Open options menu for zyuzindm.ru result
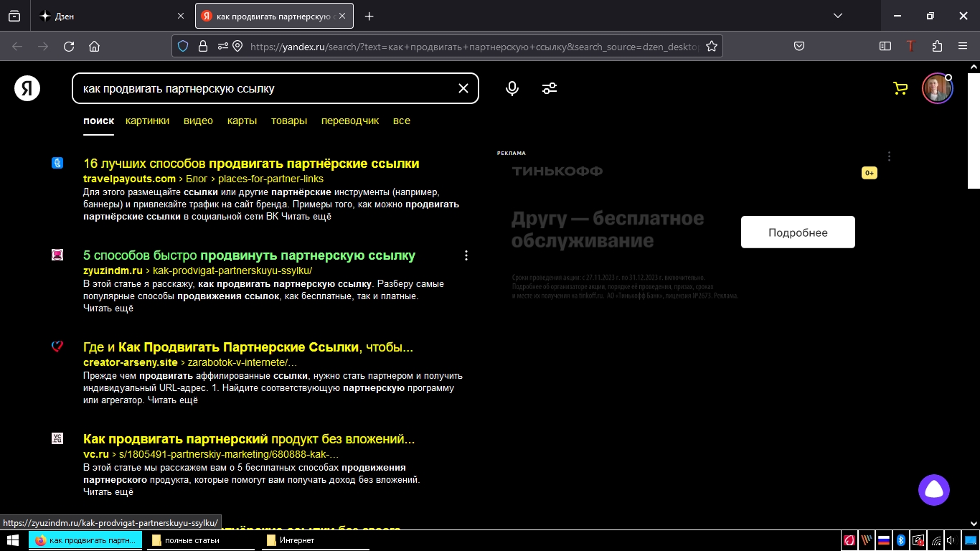 tap(466, 255)
